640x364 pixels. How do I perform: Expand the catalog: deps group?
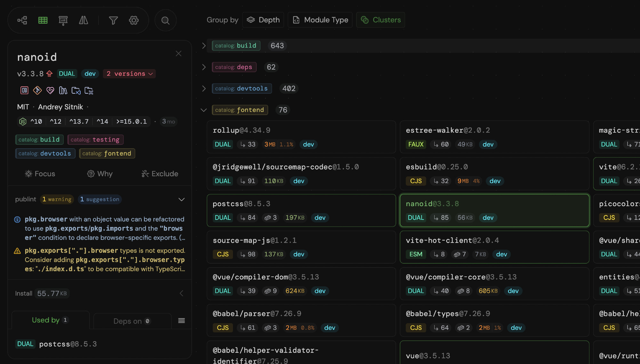pyautogui.click(x=204, y=67)
